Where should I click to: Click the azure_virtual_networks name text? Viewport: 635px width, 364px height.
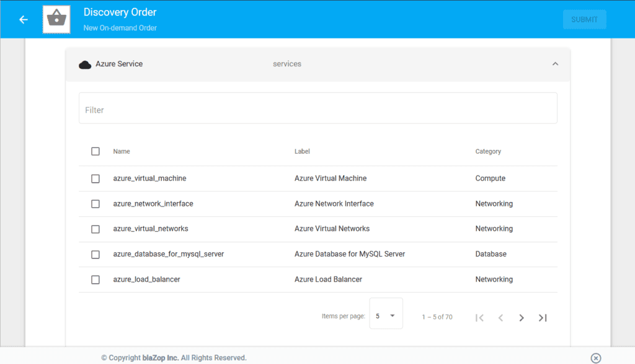(151, 229)
